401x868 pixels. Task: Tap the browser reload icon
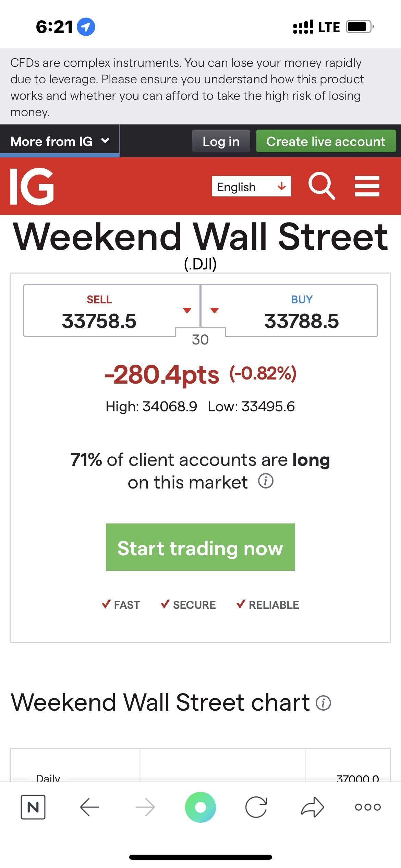[256, 807]
